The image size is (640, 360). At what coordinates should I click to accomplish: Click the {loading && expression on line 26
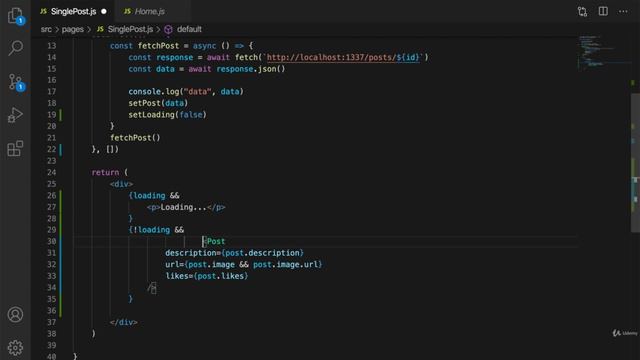point(154,196)
